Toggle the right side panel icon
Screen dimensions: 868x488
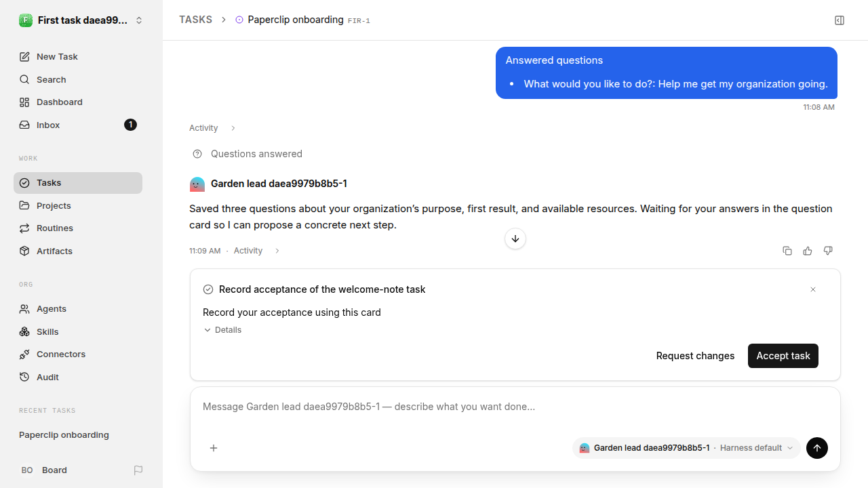[840, 20]
